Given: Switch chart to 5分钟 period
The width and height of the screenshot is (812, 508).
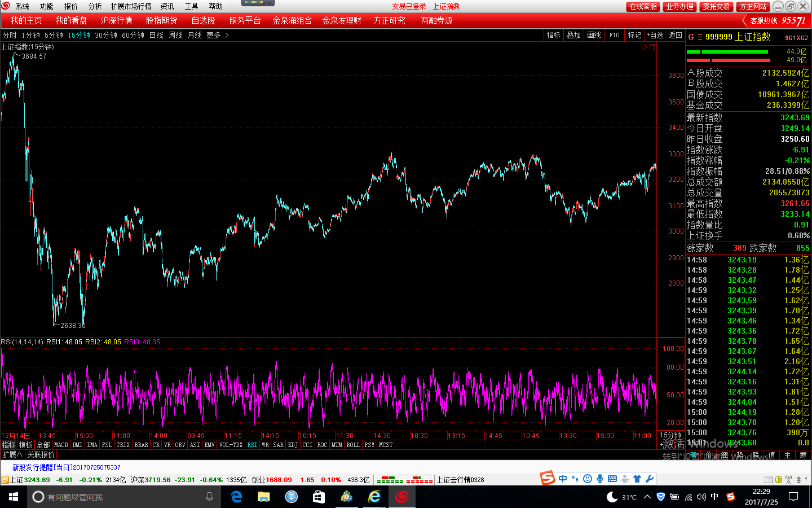Looking at the screenshot, I should point(54,35).
